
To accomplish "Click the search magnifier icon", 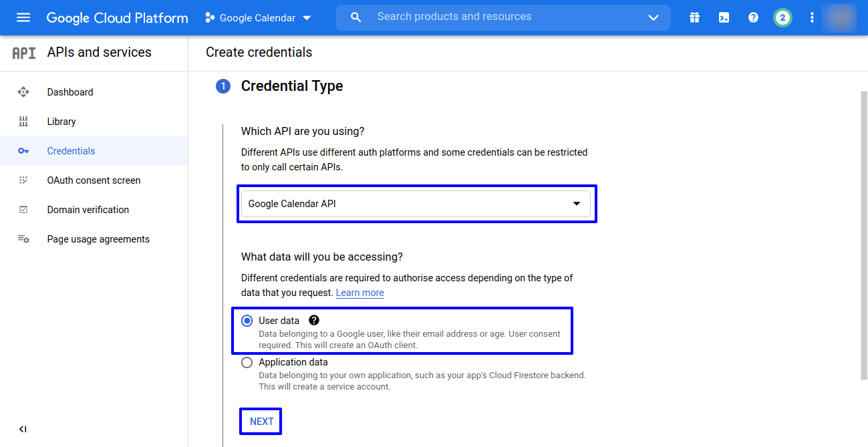I will tap(356, 17).
